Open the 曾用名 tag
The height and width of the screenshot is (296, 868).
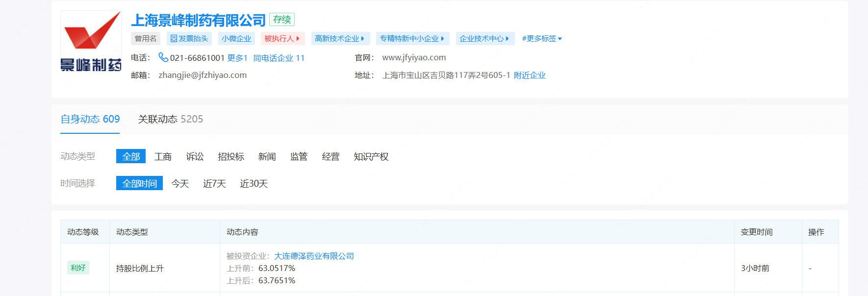[x=146, y=39]
